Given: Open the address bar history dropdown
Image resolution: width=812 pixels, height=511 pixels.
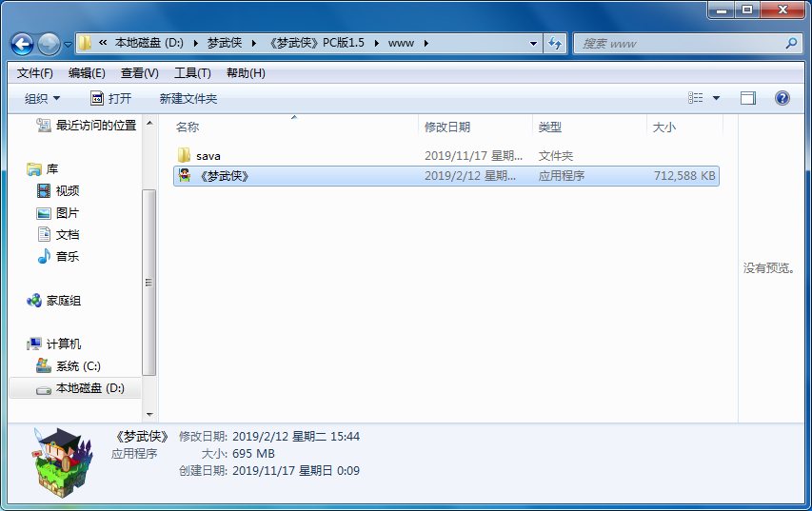Looking at the screenshot, I should [530, 44].
